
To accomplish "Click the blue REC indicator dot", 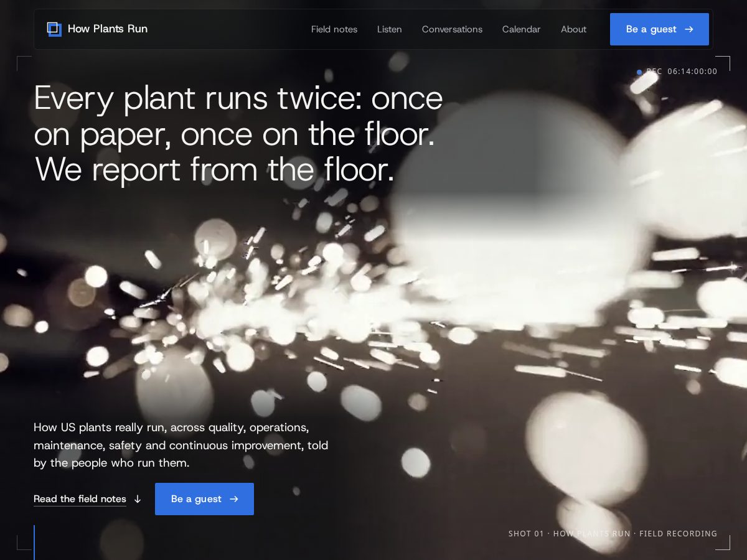I will [x=639, y=72].
